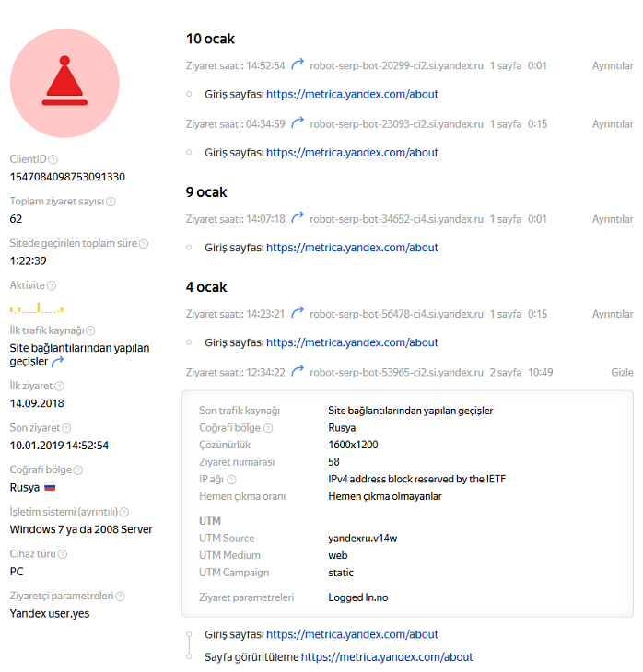The height and width of the screenshot is (672, 643).
Task: Click robot-serp-bot-23093 source text
Action: click(396, 124)
